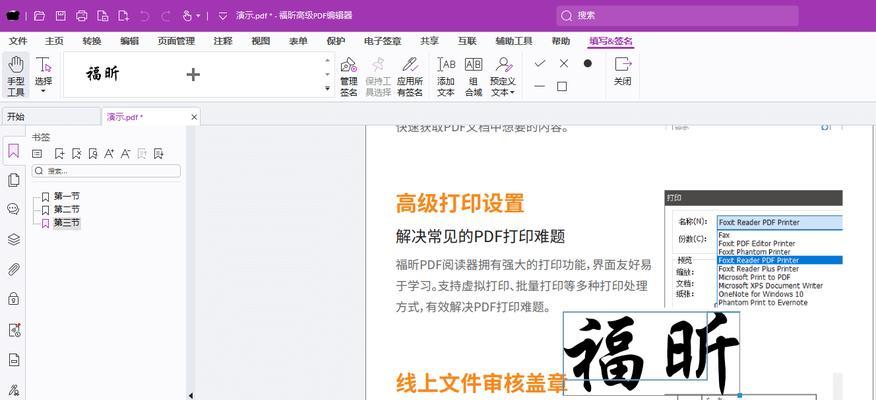
Task: Click the Redo arrow icon
Action: click(166, 16)
